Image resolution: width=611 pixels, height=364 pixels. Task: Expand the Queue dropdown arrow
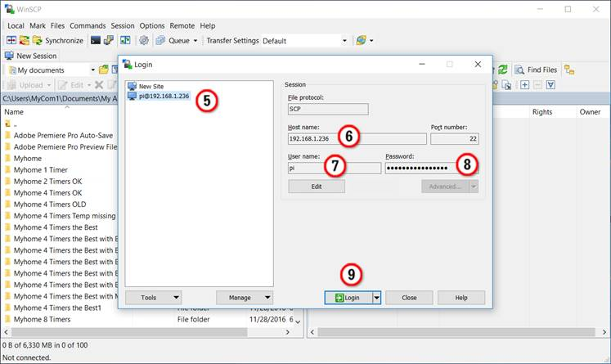point(195,41)
